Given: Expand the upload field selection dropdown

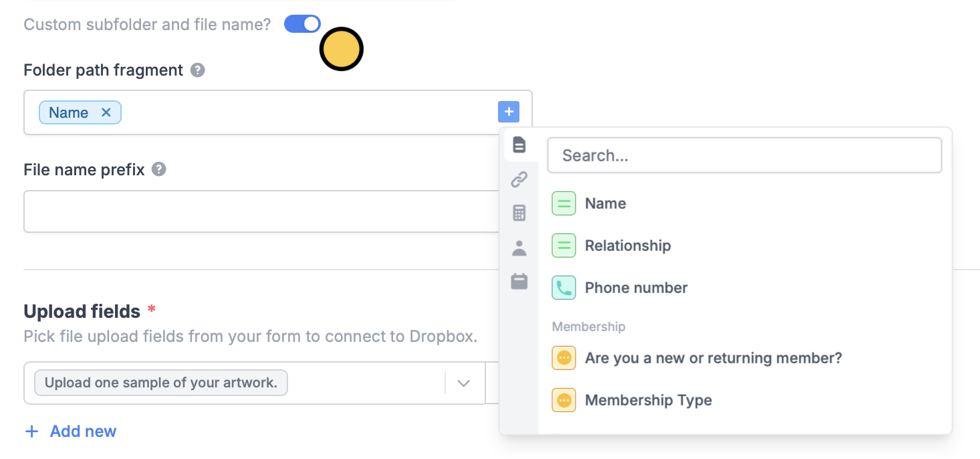Looking at the screenshot, I should (464, 382).
